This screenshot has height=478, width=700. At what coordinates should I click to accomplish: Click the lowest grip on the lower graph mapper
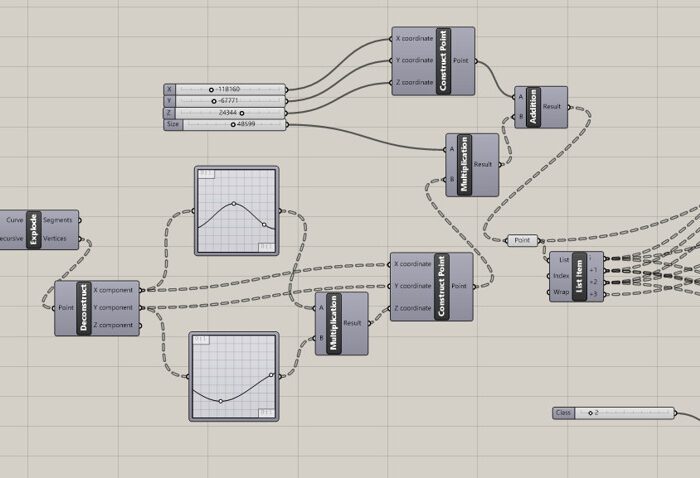[x=222, y=401]
